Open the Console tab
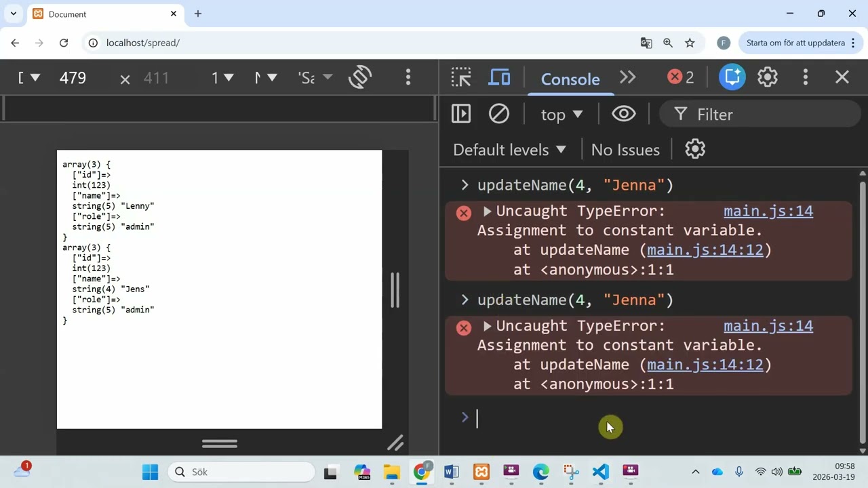This screenshot has height=488, width=868. (x=570, y=79)
